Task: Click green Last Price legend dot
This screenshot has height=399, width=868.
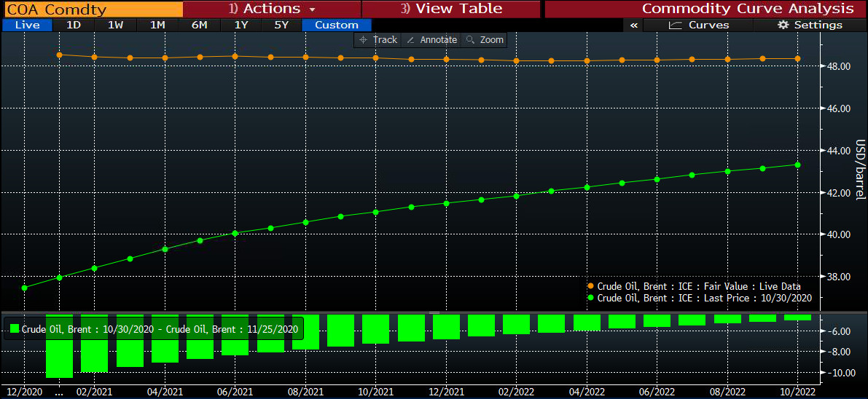Action: pos(590,298)
